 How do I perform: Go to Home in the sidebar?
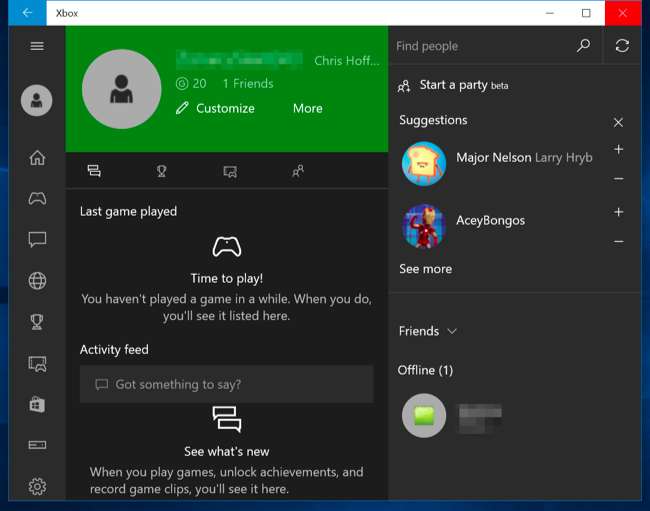click(x=37, y=157)
